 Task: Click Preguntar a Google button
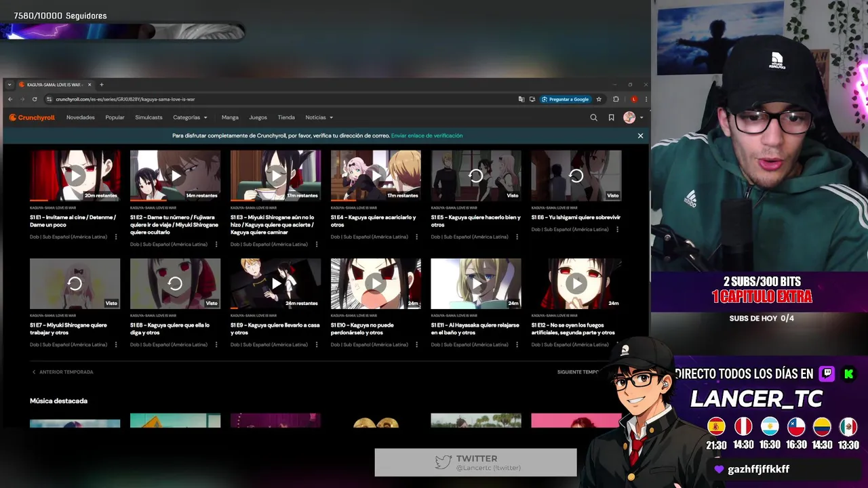point(566,99)
